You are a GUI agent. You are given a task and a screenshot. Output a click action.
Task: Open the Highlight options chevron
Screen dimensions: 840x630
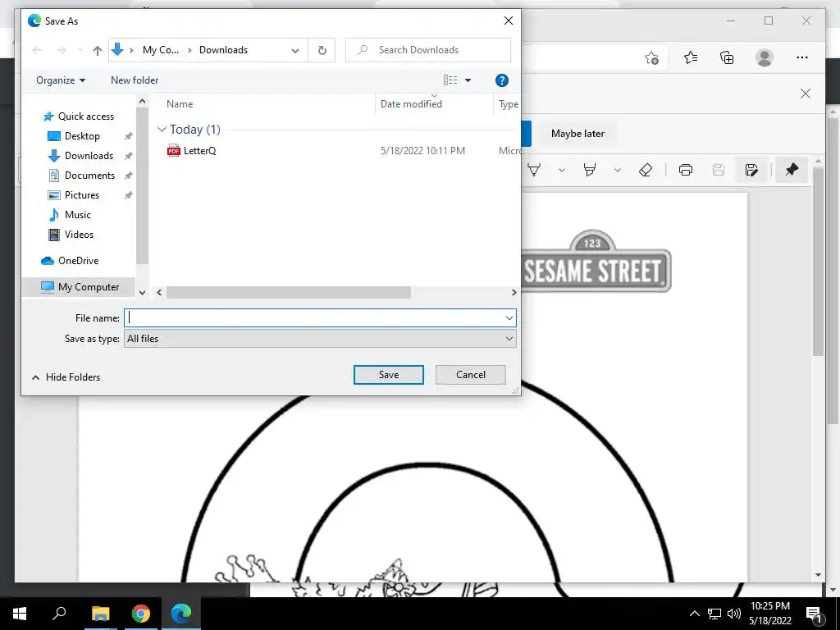[617, 171]
